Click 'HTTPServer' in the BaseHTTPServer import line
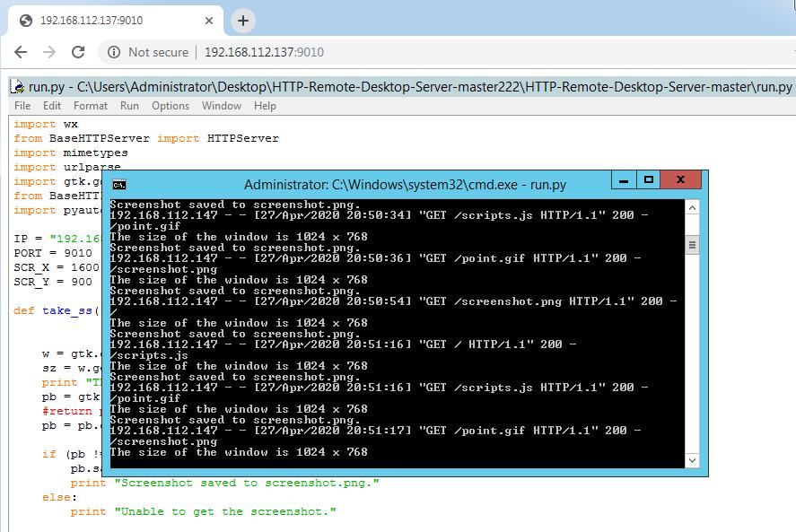 tap(242, 138)
